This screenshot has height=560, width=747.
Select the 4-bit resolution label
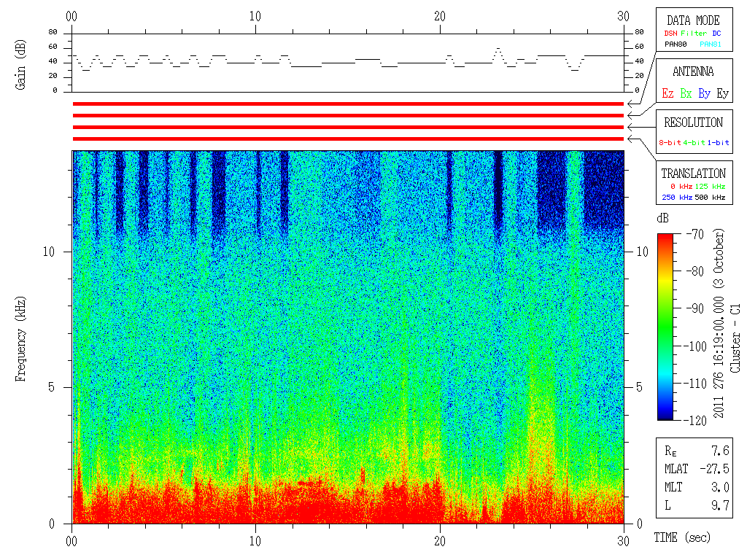694,143
